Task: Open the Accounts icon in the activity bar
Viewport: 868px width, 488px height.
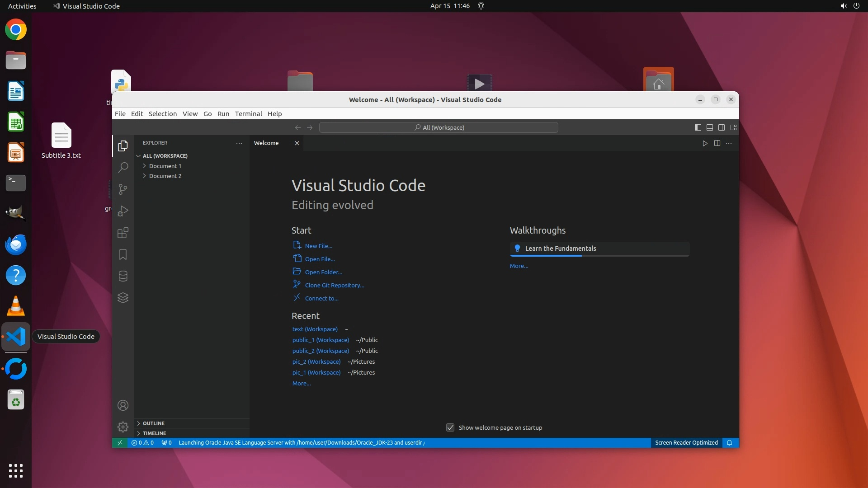Action: coord(123,405)
